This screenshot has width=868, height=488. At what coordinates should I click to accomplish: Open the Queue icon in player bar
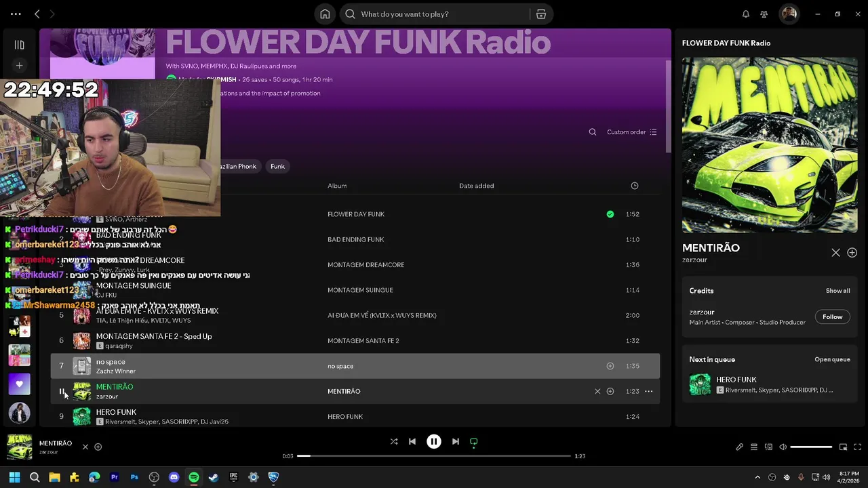coord(754,447)
